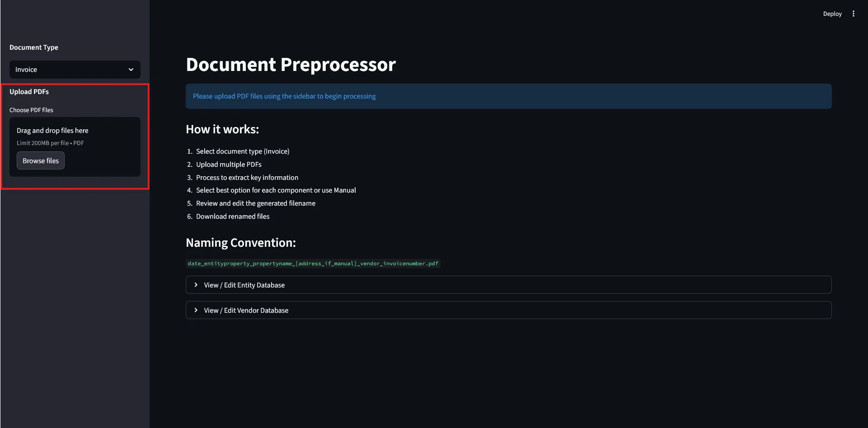The height and width of the screenshot is (428, 868).
Task: Select Invoice from the document type selector
Action: pos(75,70)
